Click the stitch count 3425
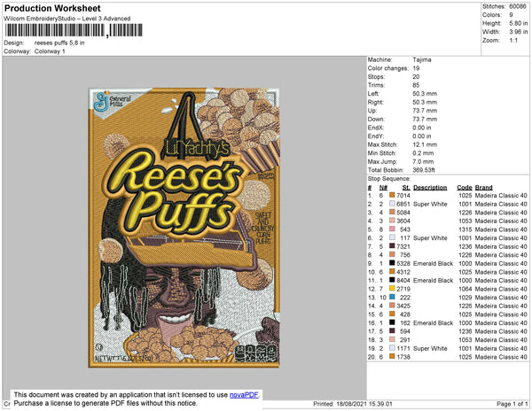Image resolution: width=532 pixels, height=411 pixels. [403, 306]
